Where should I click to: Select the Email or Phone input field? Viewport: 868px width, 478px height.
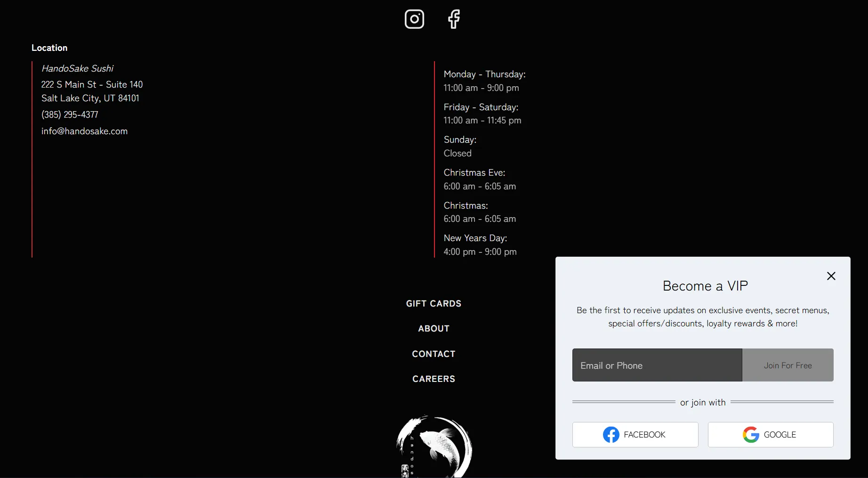[657, 365]
